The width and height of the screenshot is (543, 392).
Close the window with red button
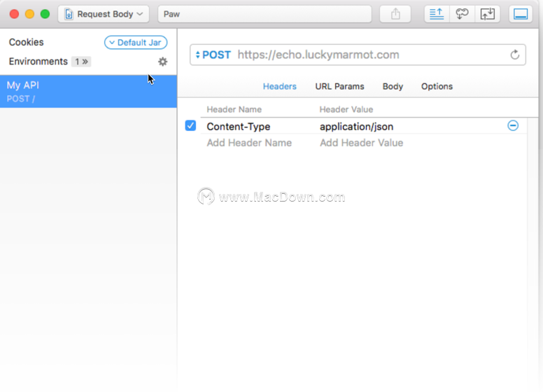[14, 14]
